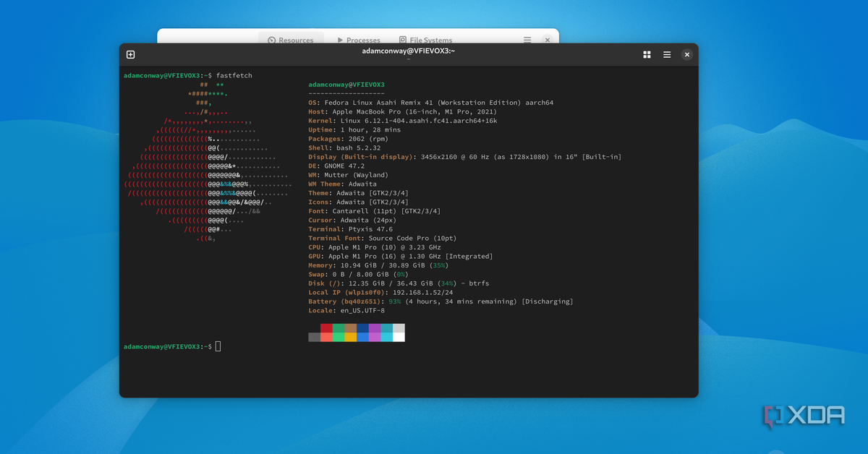Open the terminal hamburger main menu

click(x=667, y=54)
